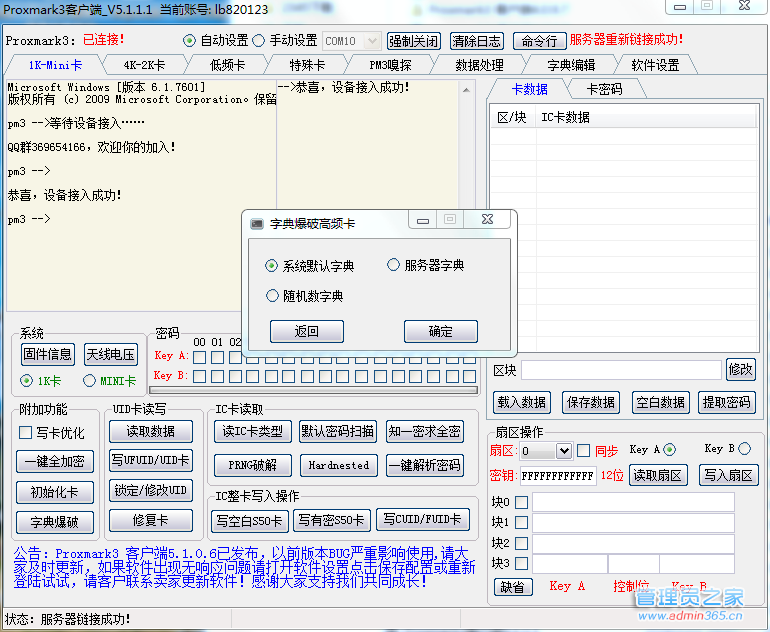Click the 写UFUID/UID卡 button

point(151,461)
